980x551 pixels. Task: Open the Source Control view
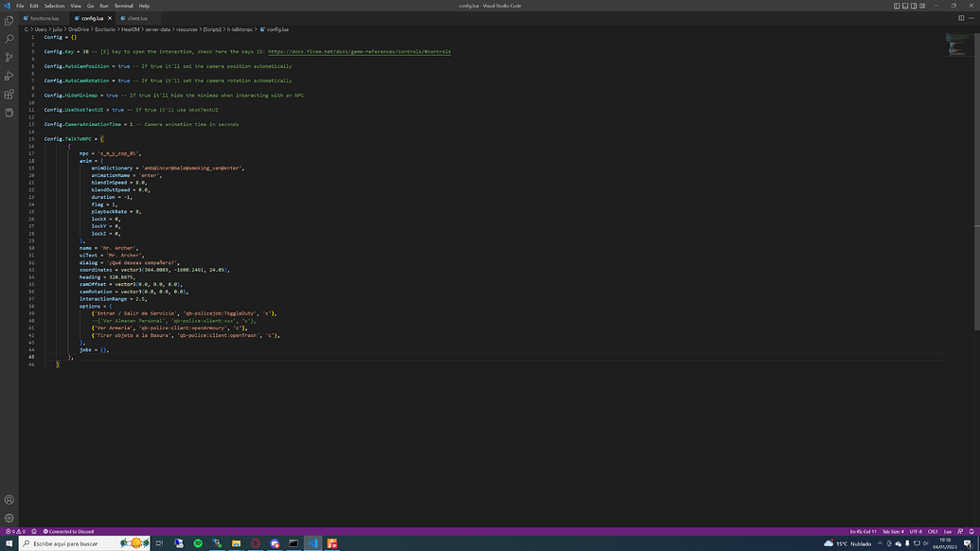(9, 58)
